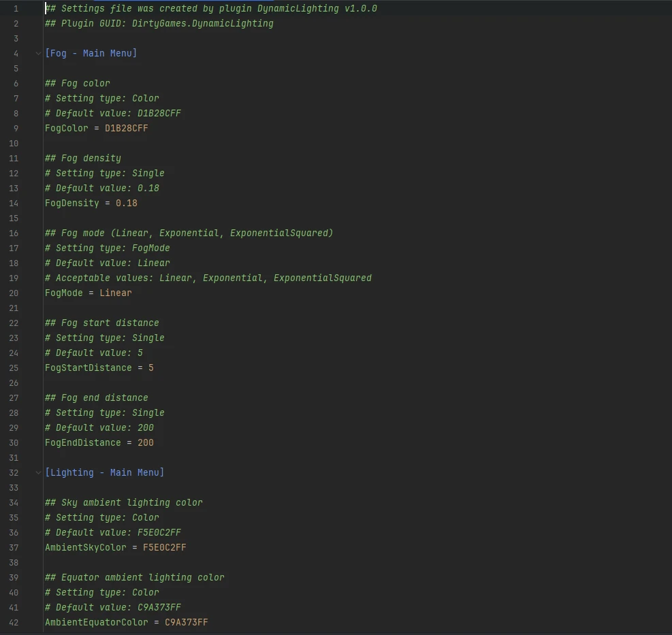The height and width of the screenshot is (635, 672).
Task: Click the FogDensity value 0.18
Action: [127, 203]
